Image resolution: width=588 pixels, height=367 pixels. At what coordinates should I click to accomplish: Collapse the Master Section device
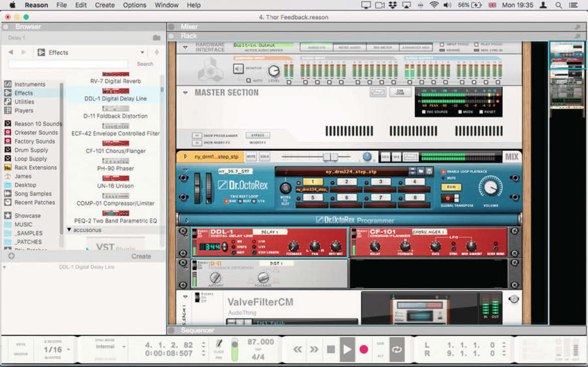[x=185, y=92]
